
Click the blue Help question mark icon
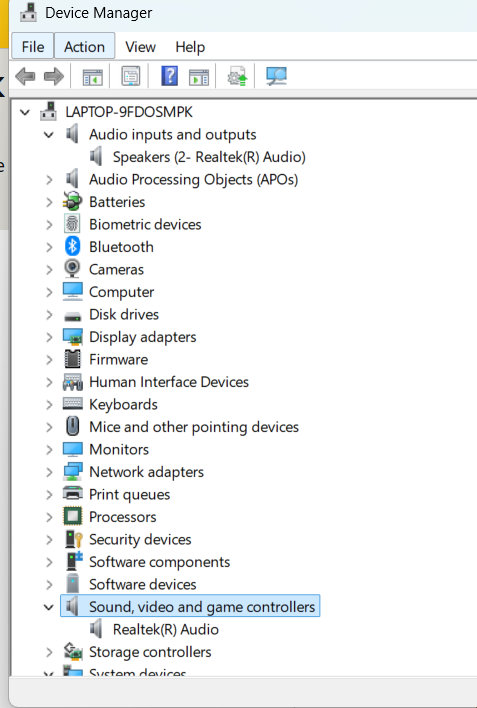coord(169,76)
